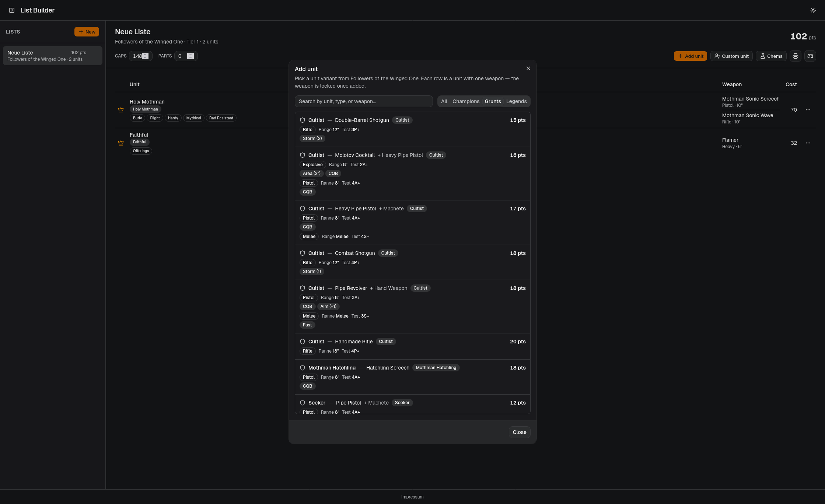Open the three-dot menu for Holy Mothman
This screenshot has height=504, width=825.
(808, 110)
